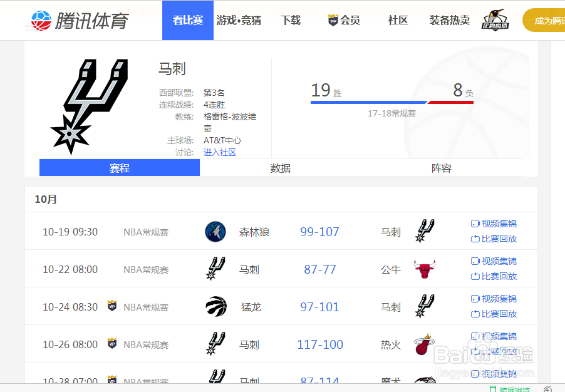Switch to the 阵容 tab
This screenshot has width=565, height=392.
pyautogui.click(x=441, y=168)
